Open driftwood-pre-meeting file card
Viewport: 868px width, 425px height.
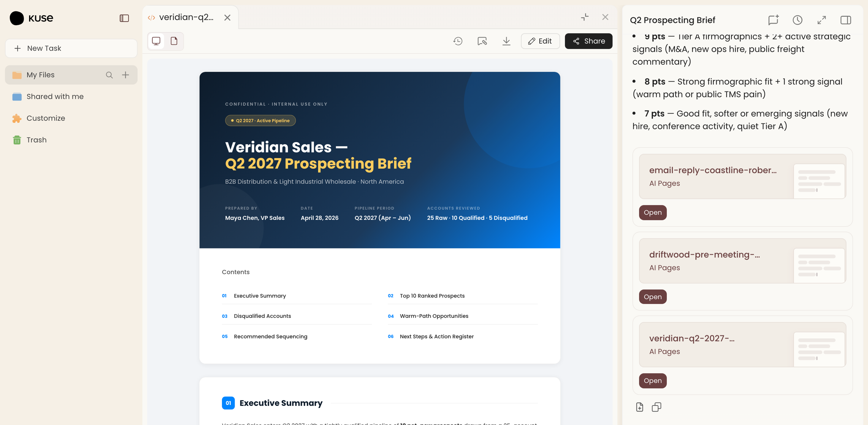pos(742,261)
